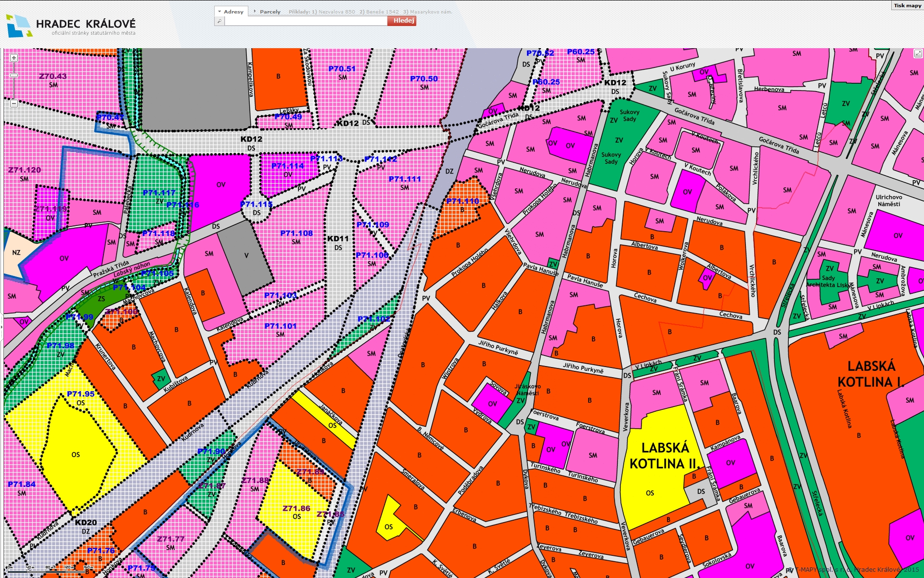Open the Hradec Králové logo homepage

pyautogui.click(x=71, y=26)
